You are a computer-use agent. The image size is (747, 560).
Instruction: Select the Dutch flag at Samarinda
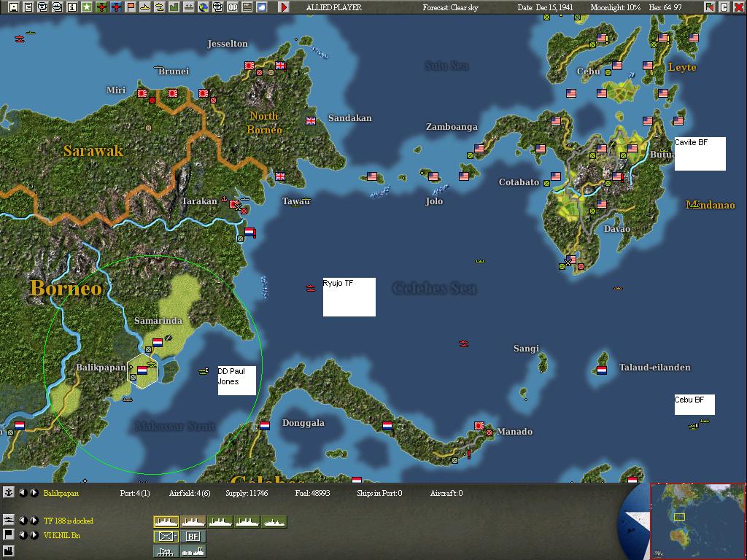click(x=158, y=342)
